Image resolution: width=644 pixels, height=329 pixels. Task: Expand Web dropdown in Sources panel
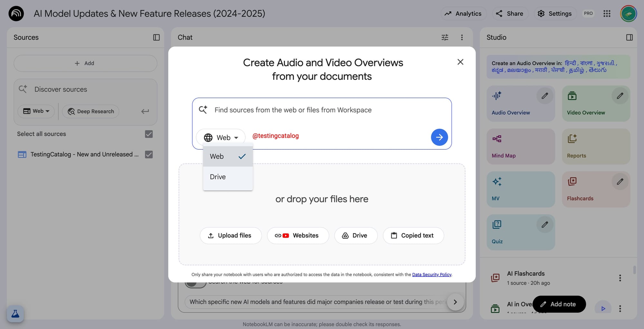tap(36, 111)
